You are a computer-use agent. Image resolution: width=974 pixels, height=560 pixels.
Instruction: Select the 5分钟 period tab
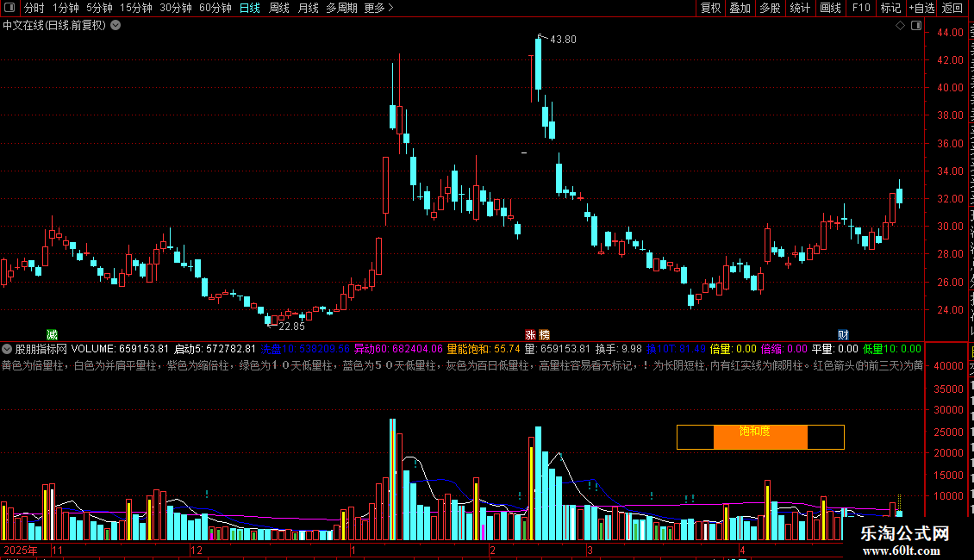[99, 8]
